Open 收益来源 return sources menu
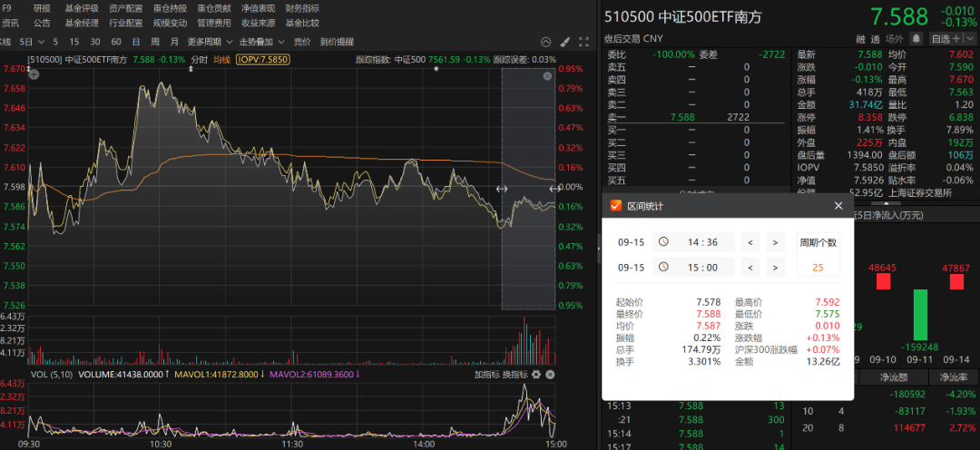Image resolution: width=980 pixels, height=450 pixels. pyautogui.click(x=258, y=23)
